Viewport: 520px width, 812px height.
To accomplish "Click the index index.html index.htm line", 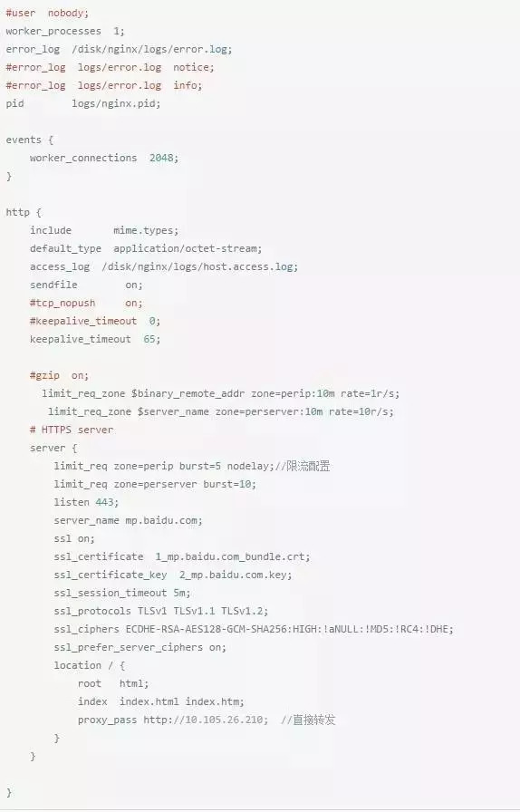I will (x=160, y=701).
